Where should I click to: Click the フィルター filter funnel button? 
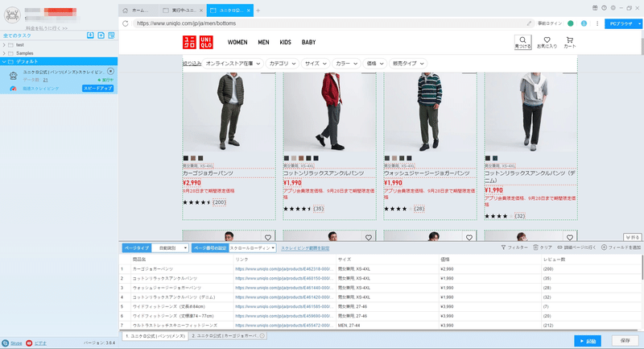click(x=514, y=247)
